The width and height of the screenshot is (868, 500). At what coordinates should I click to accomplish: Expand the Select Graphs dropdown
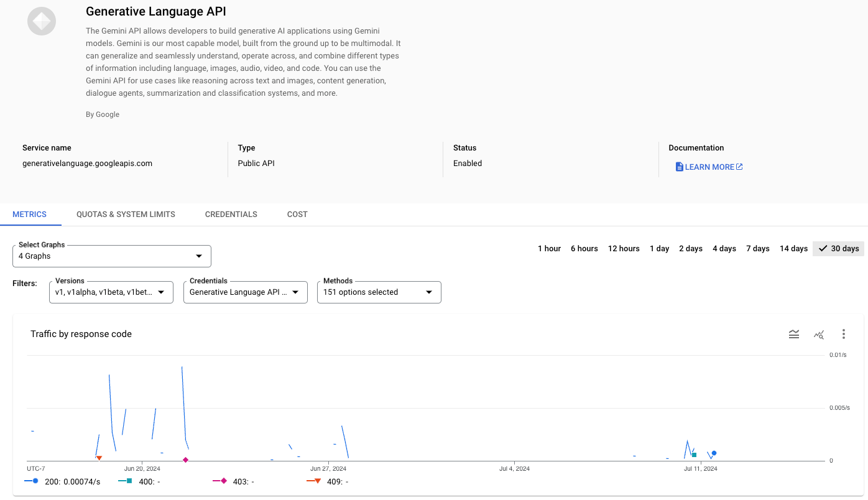coord(112,256)
